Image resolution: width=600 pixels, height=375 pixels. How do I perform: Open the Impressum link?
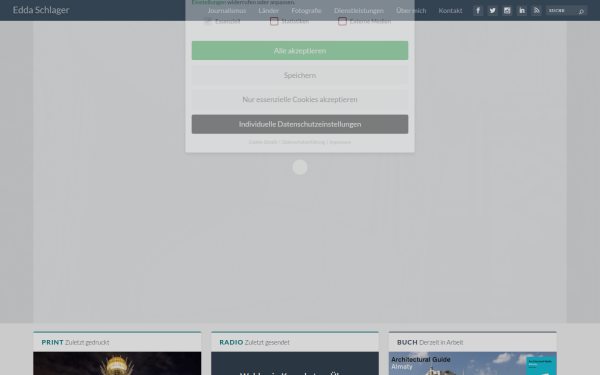[340, 142]
